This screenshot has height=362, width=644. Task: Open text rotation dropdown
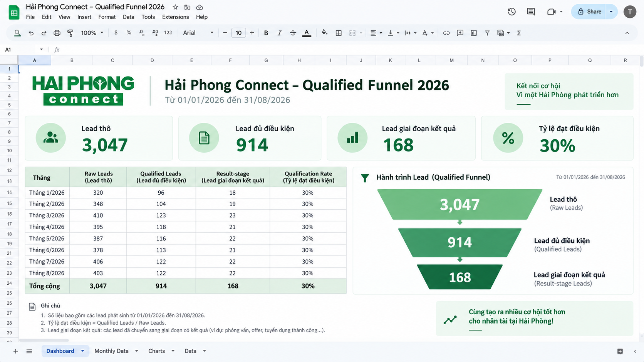coord(428,33)
